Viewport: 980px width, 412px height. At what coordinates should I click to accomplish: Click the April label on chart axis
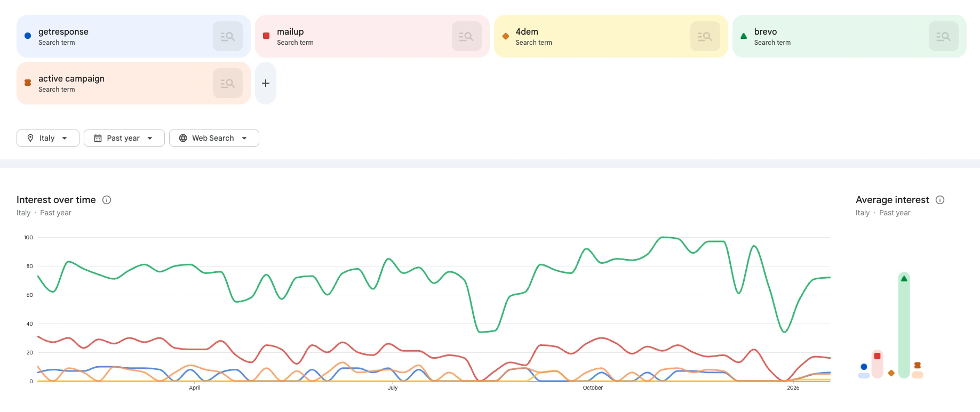(x=195, y=388)
